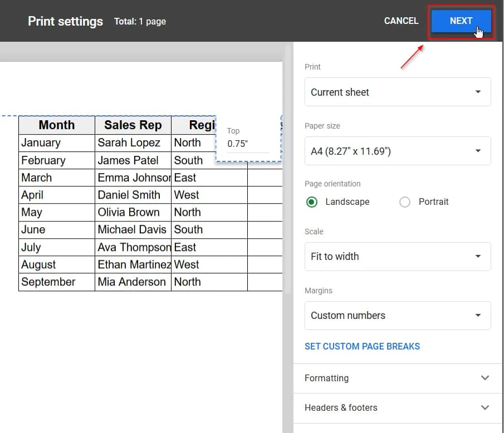The image size is (504, 433).
Task: Expand the Formatting section
Action: click(x=398, y=378)
